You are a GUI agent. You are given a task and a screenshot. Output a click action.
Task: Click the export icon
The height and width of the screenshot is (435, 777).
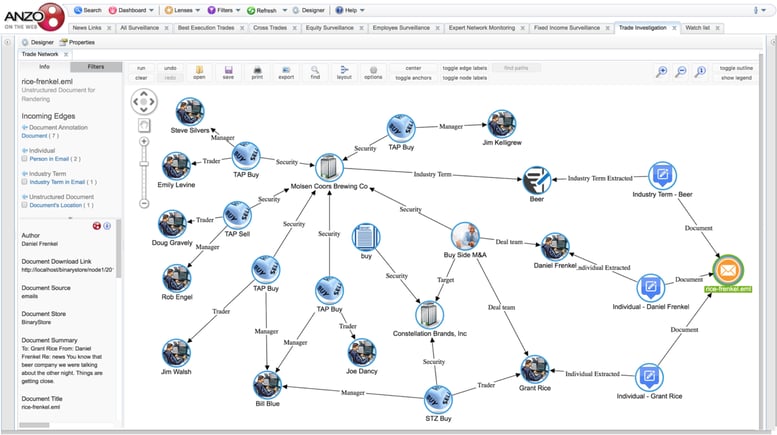(286, 70)
